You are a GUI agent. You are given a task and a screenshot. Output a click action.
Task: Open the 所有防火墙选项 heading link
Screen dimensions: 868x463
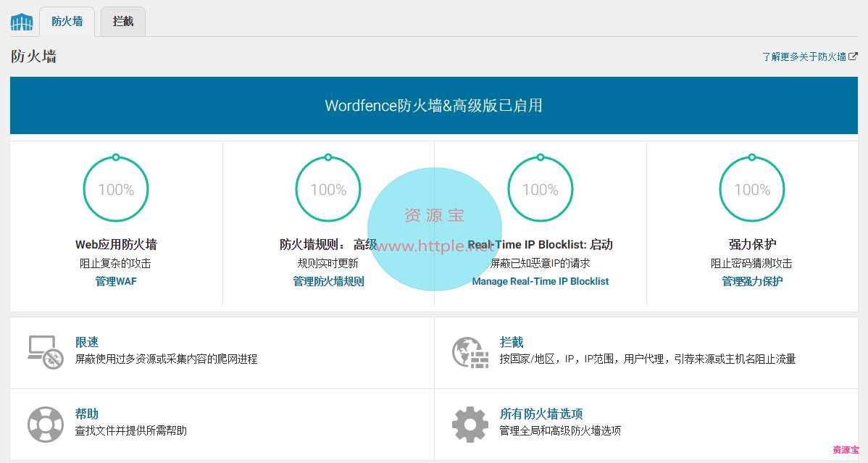coord(541,414)
